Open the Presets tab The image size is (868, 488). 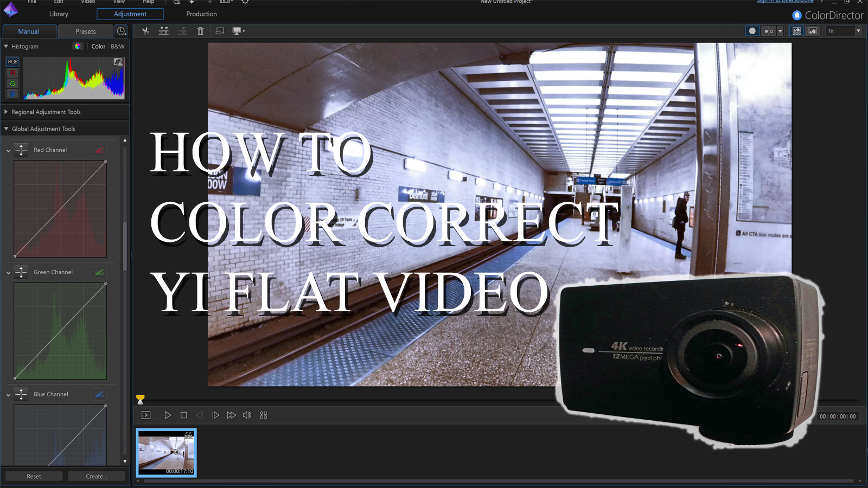point(85,31)
